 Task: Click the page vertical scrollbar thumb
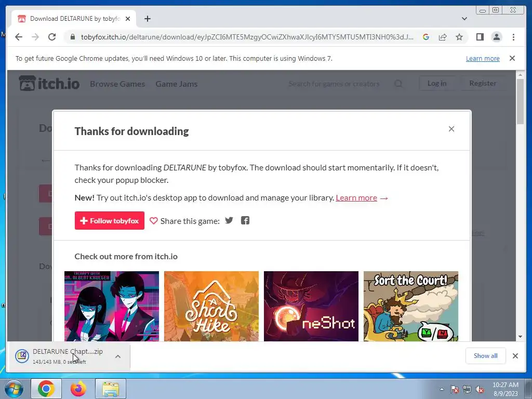pos(520,102)
